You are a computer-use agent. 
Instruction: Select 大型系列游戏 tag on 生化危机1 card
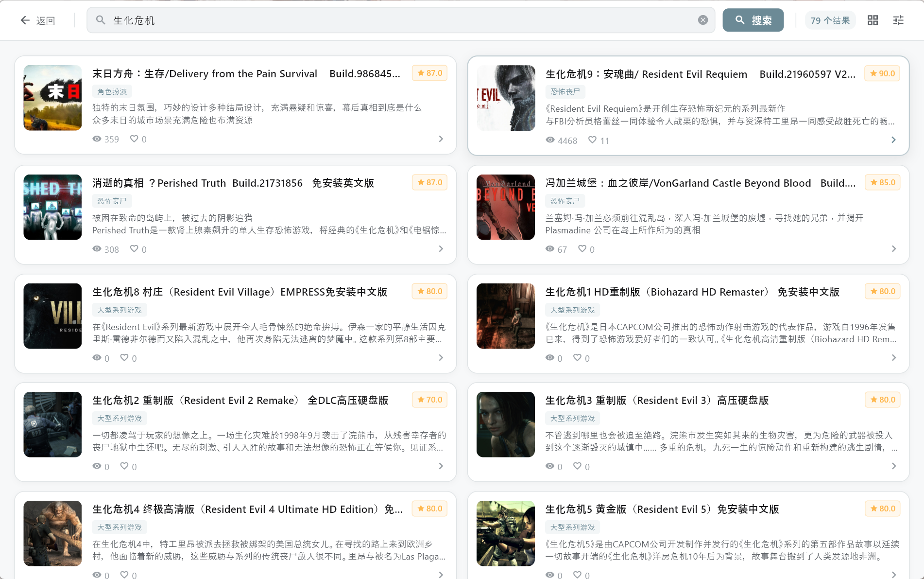point(572,310)
